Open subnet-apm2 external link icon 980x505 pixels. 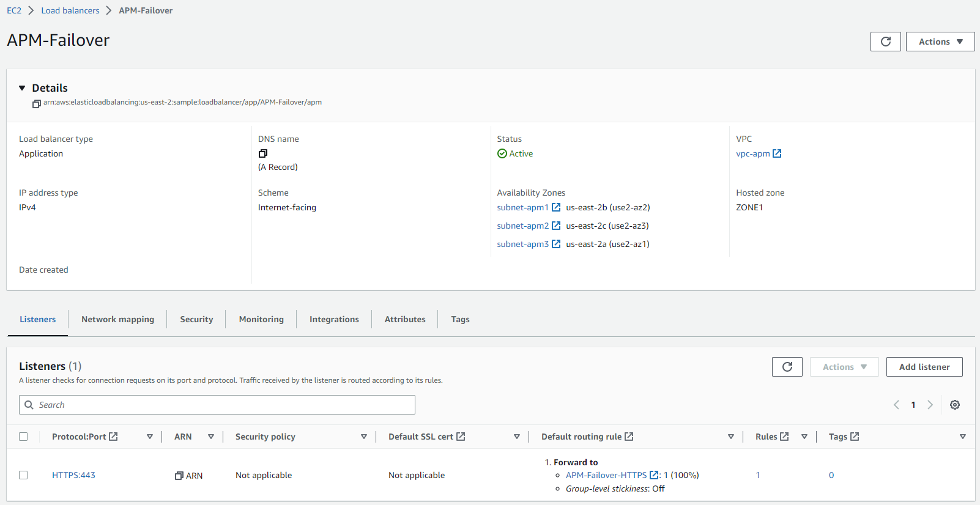[556, 226]
